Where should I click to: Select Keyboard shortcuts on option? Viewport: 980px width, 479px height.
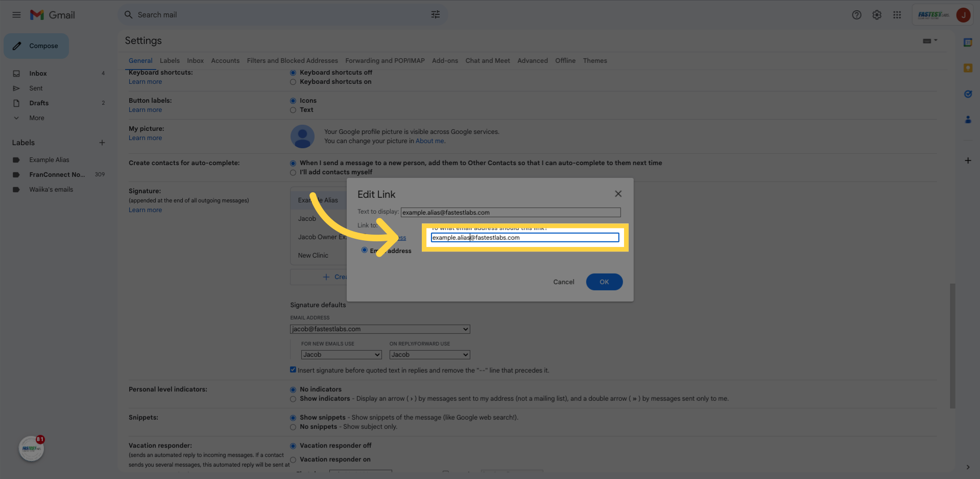point(293,82)
